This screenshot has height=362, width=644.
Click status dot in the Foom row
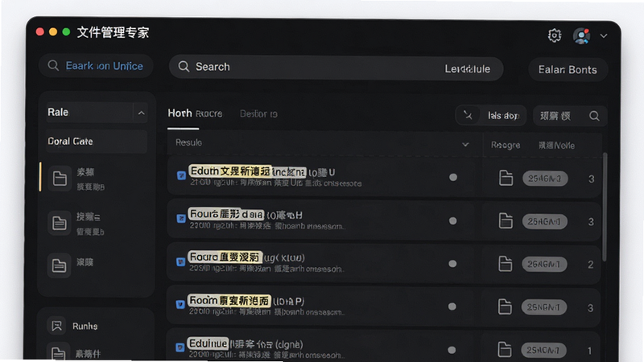pos(452,306)
